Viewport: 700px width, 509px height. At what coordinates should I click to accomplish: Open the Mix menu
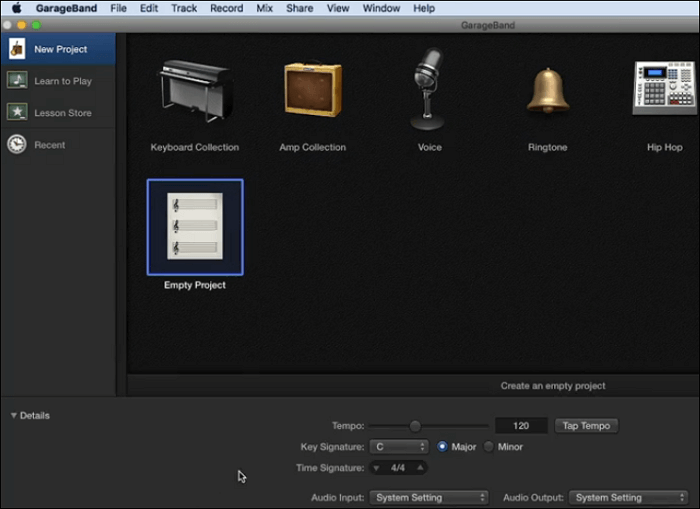tap(264, 8)
